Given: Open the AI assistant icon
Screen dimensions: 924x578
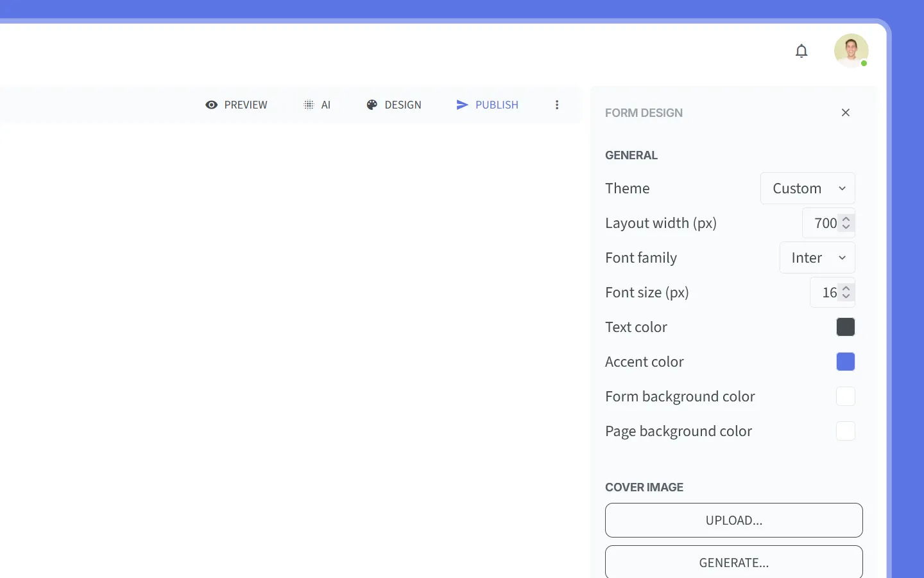Looking at the screenshot, I should 309,105.
